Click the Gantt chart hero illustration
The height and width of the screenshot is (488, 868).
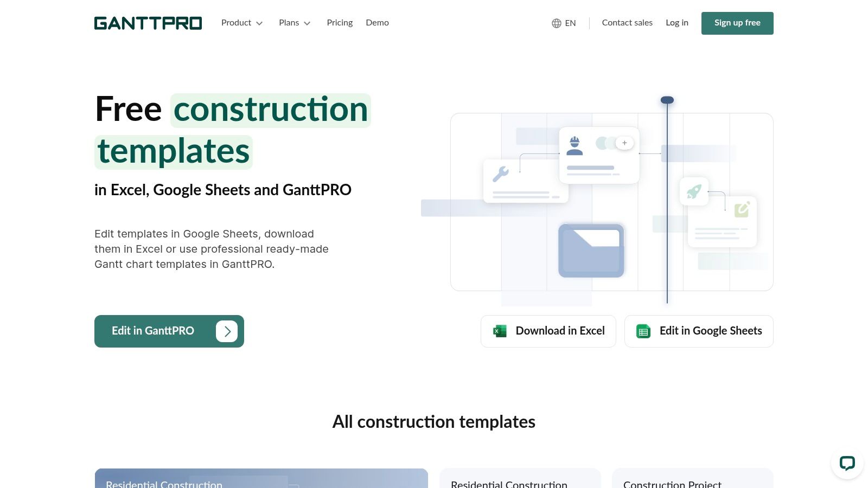coord(597,201)
